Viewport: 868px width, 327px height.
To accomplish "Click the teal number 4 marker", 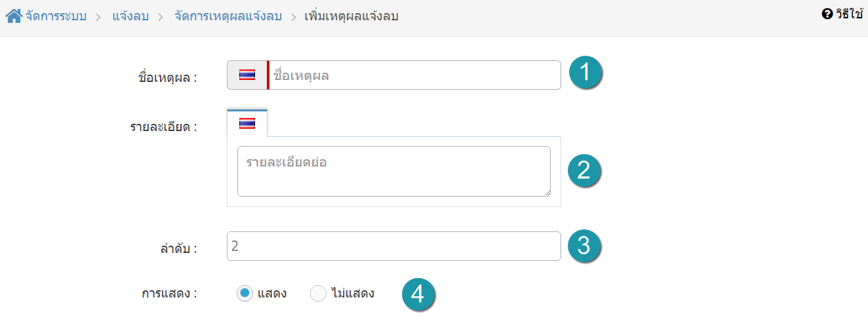I will pos(418,294).
